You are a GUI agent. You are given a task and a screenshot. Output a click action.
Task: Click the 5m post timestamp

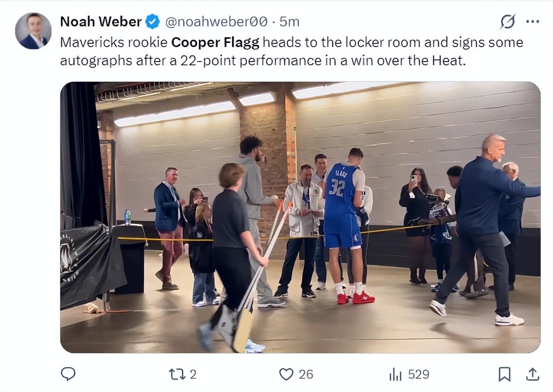289,22
